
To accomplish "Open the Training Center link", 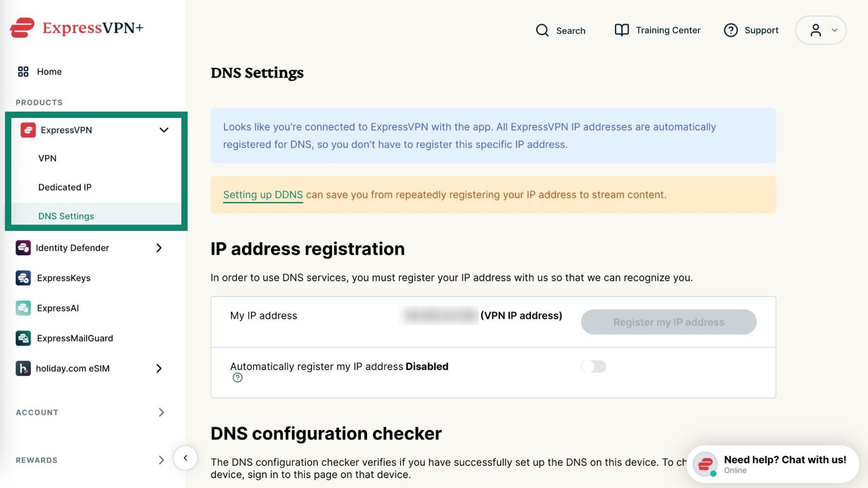I will (x=668, y=30).
